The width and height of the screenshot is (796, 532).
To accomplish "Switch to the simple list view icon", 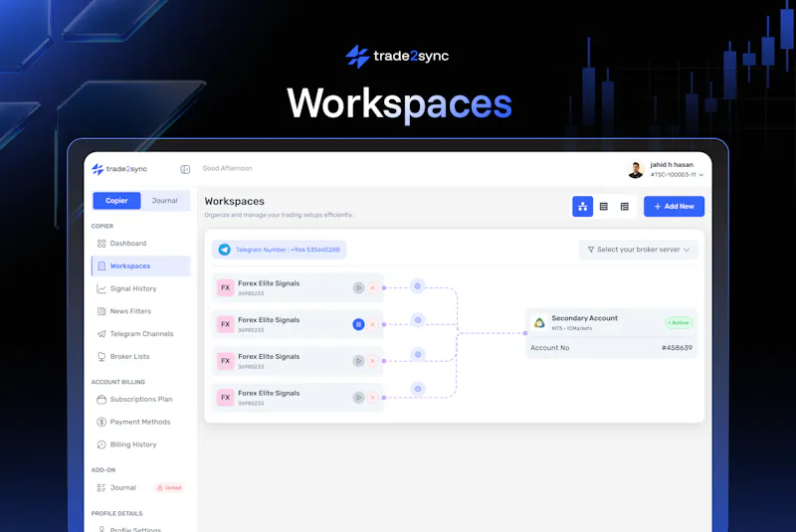I will coord(604,207).
